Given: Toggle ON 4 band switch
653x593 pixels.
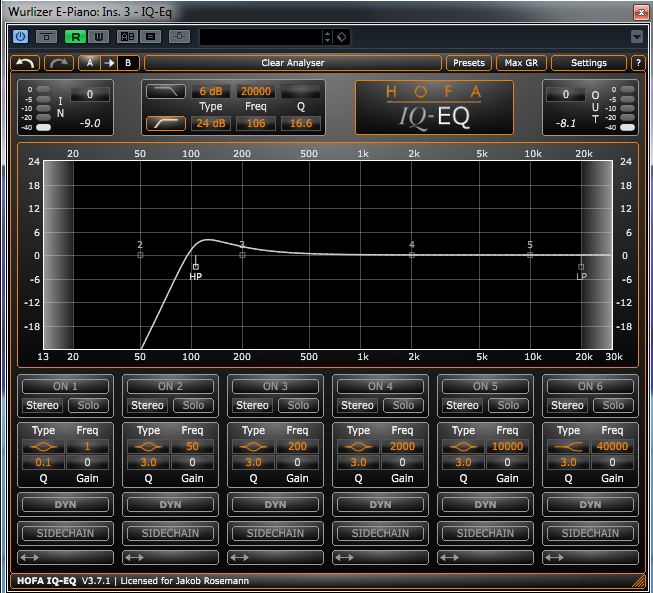Looking at the screenshot, I should tap(380, 386).
